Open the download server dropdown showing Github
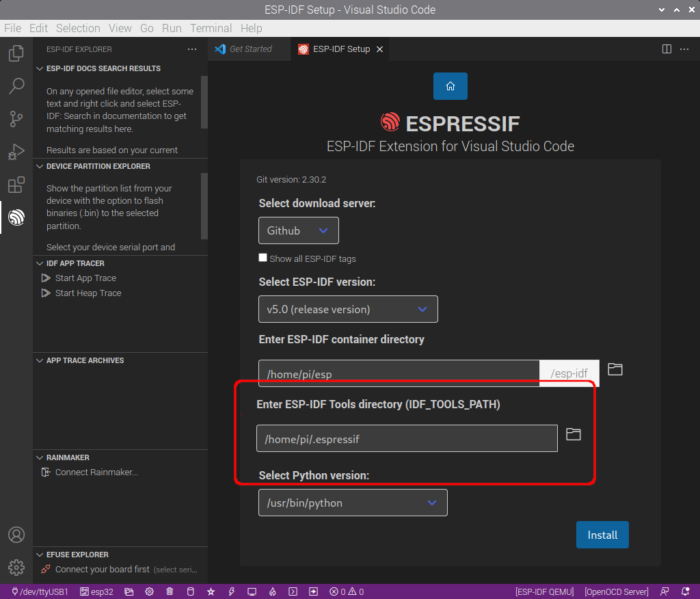 pyautogui.click(x=299, y=230)
